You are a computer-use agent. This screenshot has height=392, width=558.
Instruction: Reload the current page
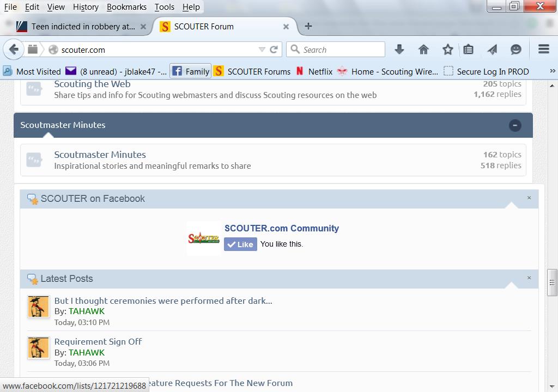coord(274,50)
